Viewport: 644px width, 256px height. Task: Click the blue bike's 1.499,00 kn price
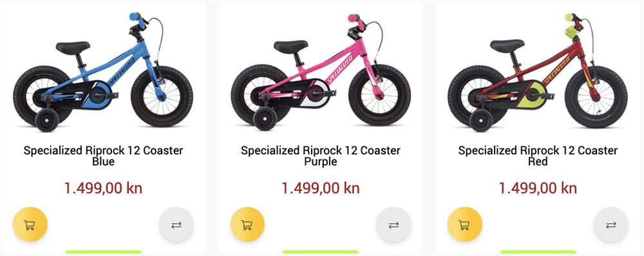click(103, 188)
